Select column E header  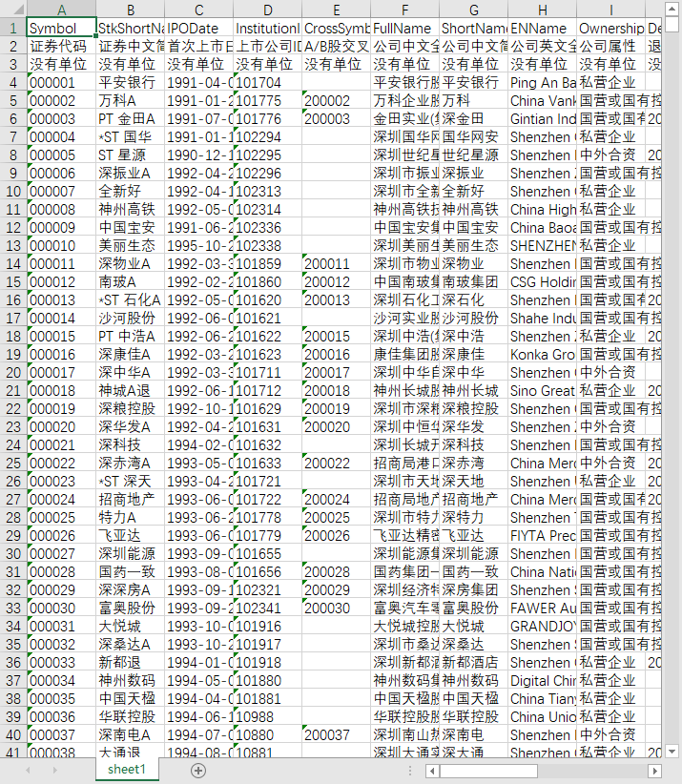click(336, 10)
